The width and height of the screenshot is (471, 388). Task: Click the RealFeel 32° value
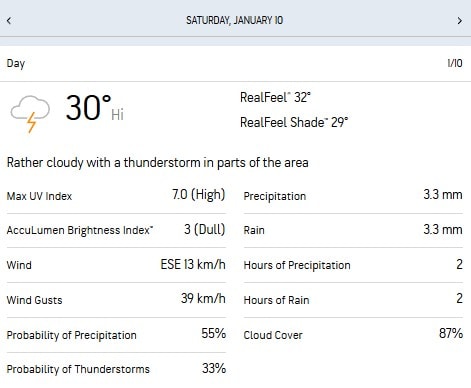[275, 97]
